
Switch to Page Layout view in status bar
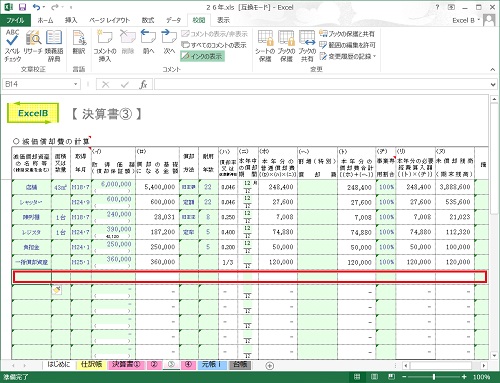coord(374,377)
